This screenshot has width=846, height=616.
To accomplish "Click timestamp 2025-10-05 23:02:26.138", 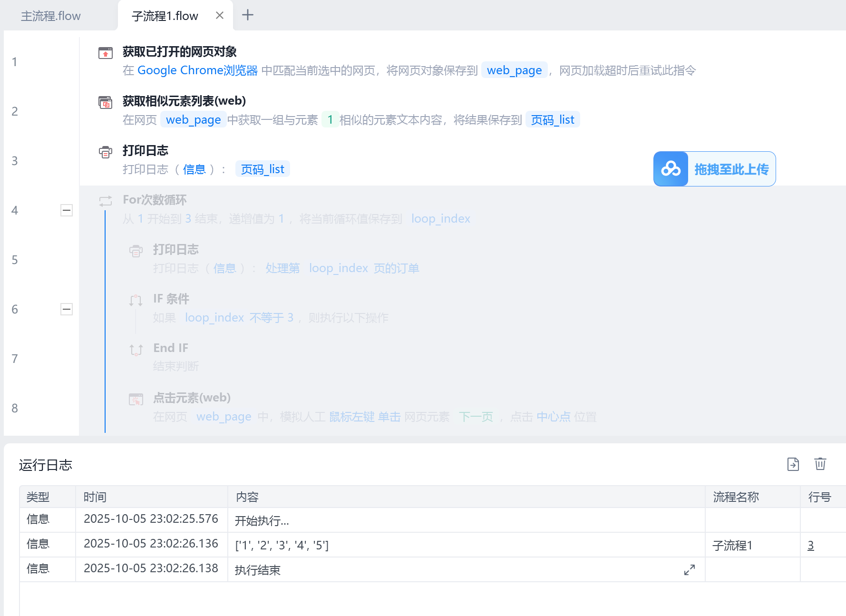I will 151,568.
